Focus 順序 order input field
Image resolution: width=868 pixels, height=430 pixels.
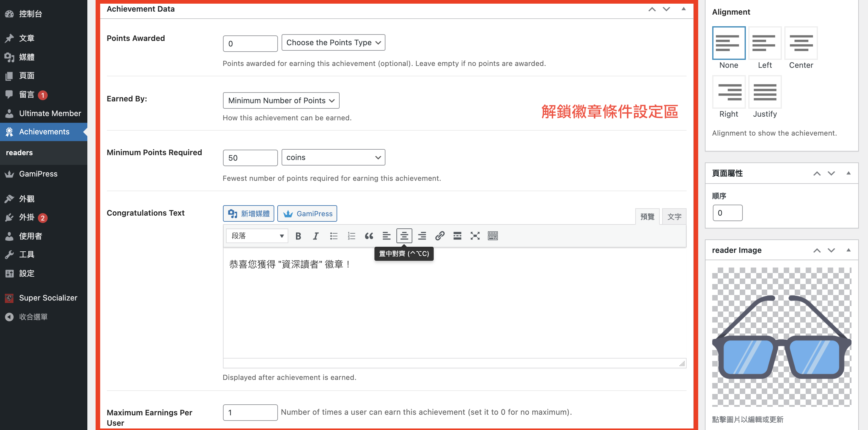728,213
